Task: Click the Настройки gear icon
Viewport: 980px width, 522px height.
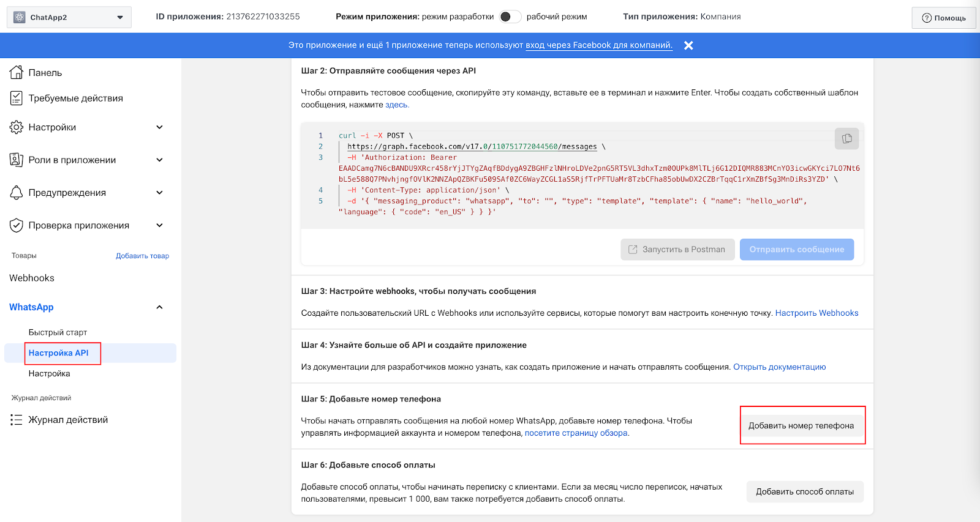Action: pyautogui.click(x=17, y=127)
